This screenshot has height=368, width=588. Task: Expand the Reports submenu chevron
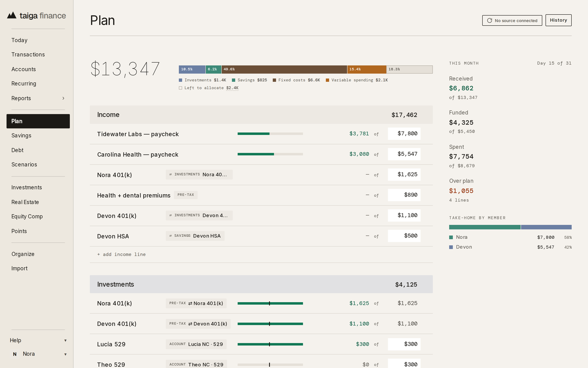coord(63,98)
